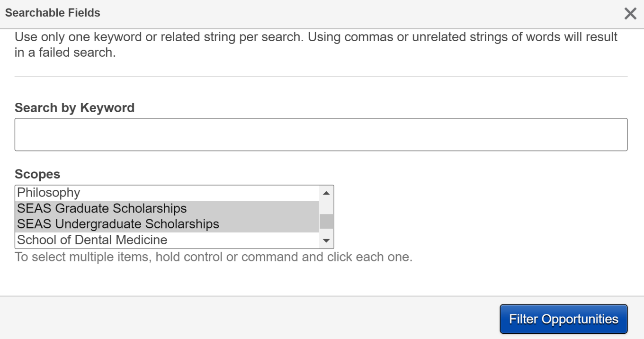The image size is (644, 339).
Task: Click the divider line above Search by Keyword
Action: pyautogui.click(x=321, y=76)
